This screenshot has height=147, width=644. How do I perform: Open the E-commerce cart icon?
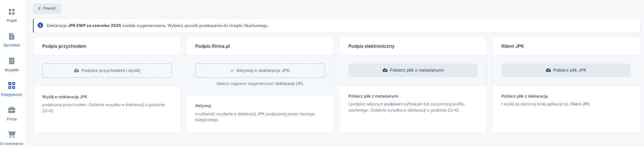[12, 134]
